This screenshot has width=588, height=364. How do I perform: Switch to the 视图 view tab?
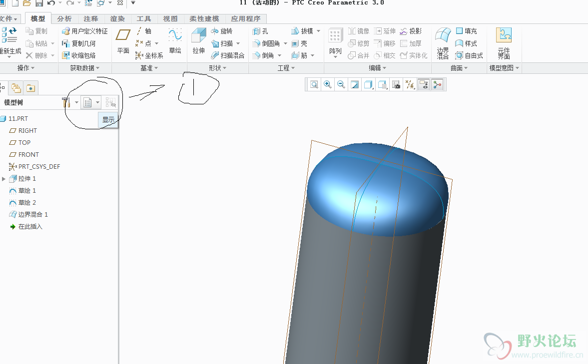coord(170,19)
